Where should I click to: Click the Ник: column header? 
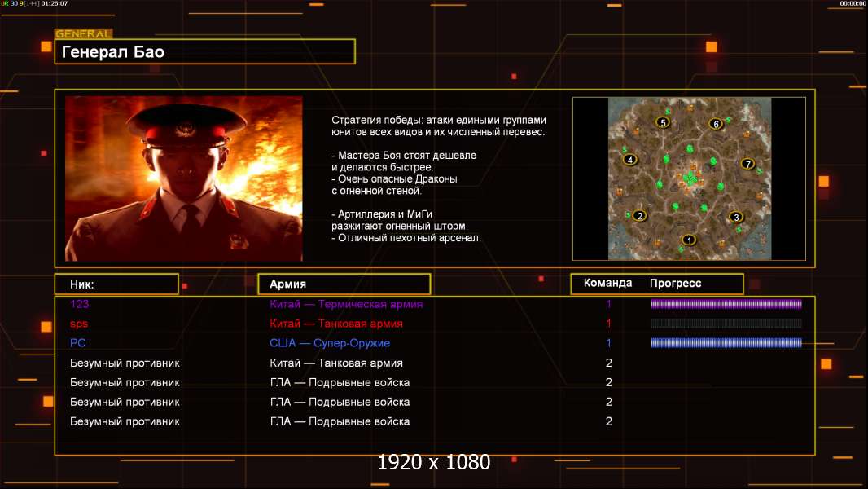pos(116,284)
